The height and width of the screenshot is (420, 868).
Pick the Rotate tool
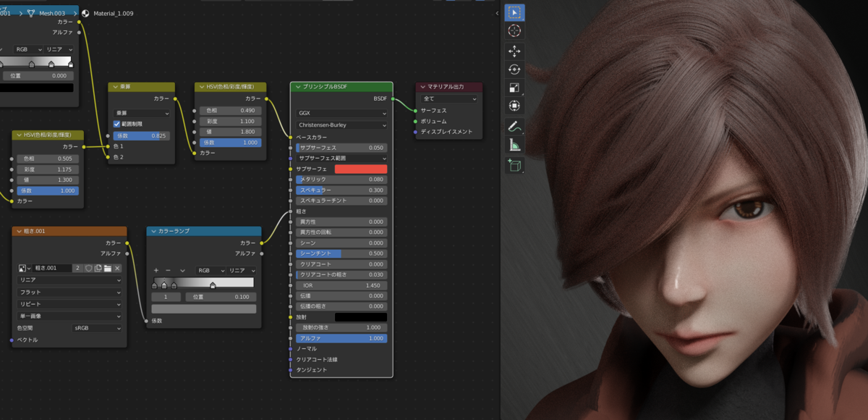pyautogui.click(x=514, y=70)
